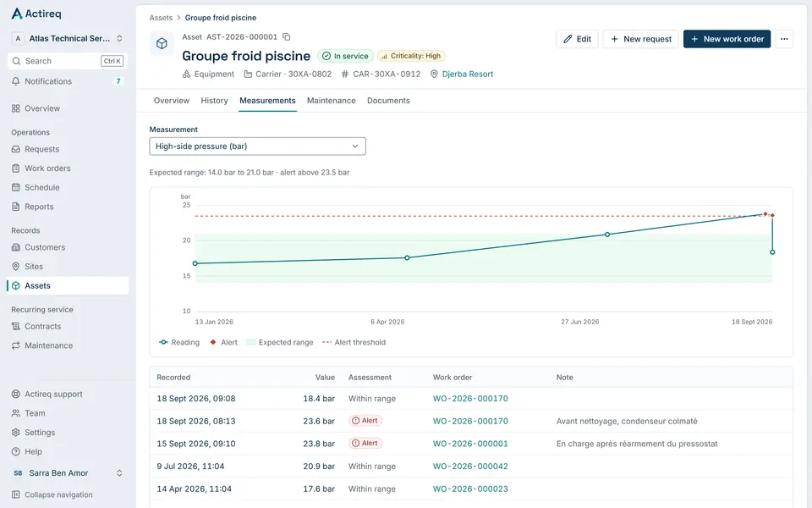Click the 6 Apr 2026 data point on chart
The image size is (812, 508).
407,257
